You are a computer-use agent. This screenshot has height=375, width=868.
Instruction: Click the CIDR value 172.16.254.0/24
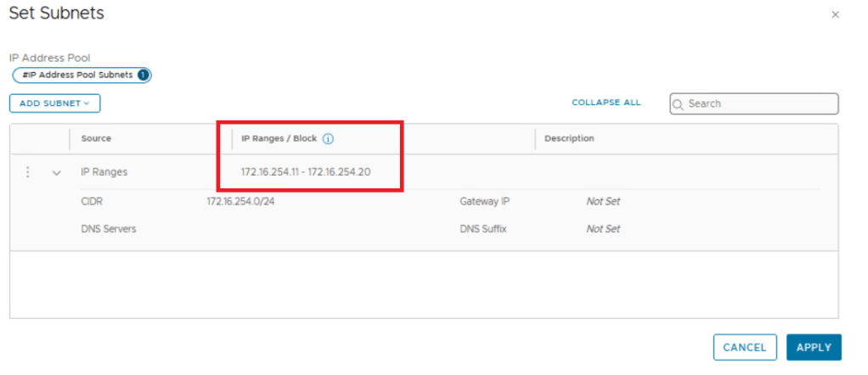(239, 202)
